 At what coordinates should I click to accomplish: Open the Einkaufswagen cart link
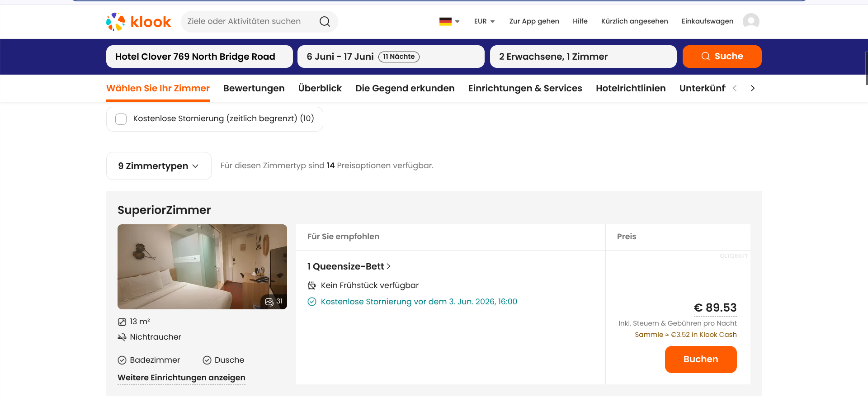pyautogui.click(x=707, y=21)
